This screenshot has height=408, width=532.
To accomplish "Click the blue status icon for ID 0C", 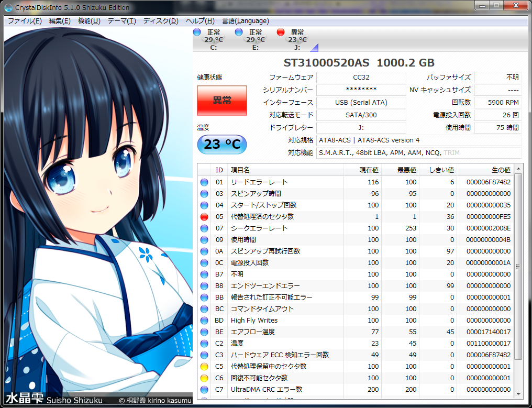I will 204,263.
